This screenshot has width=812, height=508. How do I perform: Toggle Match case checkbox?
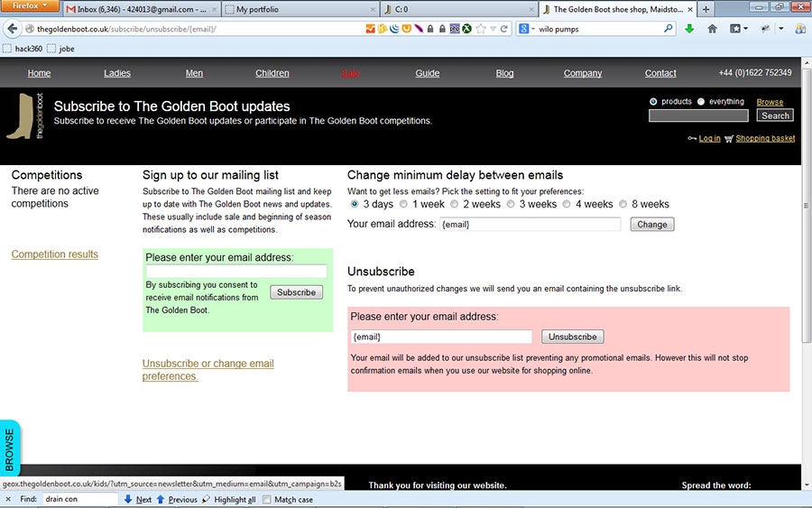pyautogui.click(x=267, y=500)
